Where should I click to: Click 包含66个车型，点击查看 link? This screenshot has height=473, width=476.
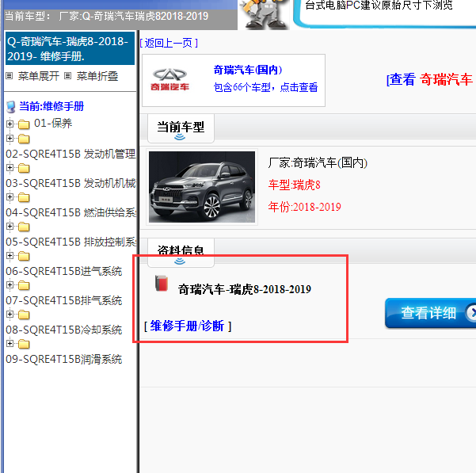point(265,87)
